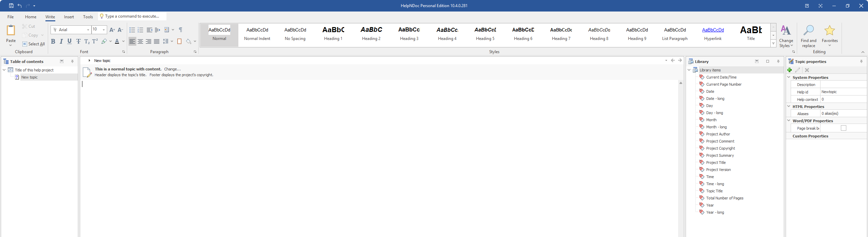
Task: Open Find and replace
Action: tap(808, 36)
